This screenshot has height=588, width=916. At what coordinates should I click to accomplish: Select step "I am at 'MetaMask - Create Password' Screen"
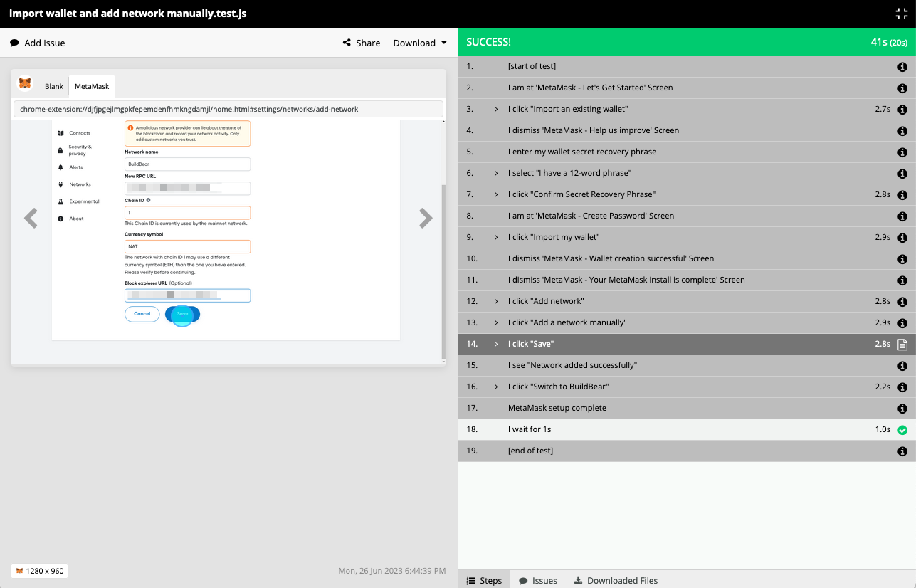click(687, 216)
